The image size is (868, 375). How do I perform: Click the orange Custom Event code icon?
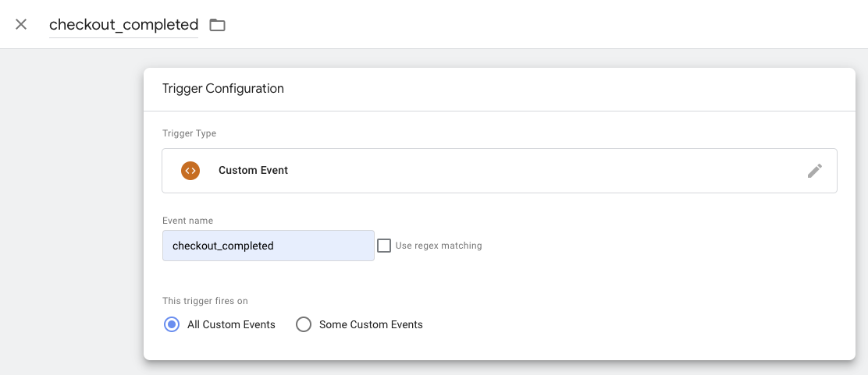coord(190,171)
